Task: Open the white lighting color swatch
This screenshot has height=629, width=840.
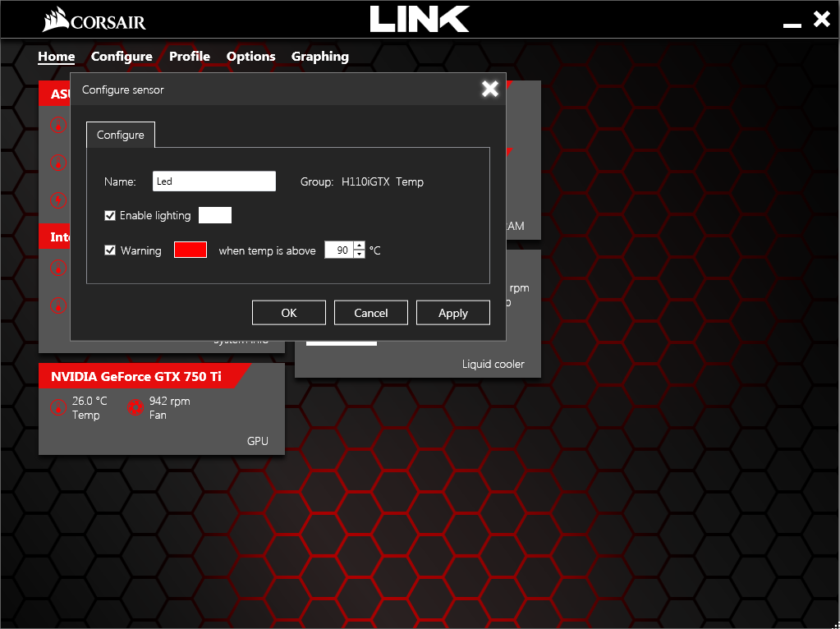Action: tap(215, 215)
